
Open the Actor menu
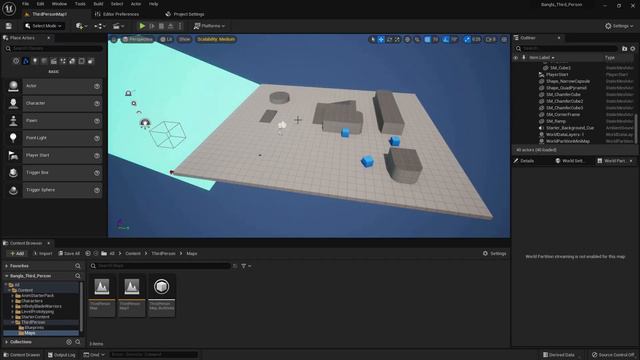coord(136,4)
